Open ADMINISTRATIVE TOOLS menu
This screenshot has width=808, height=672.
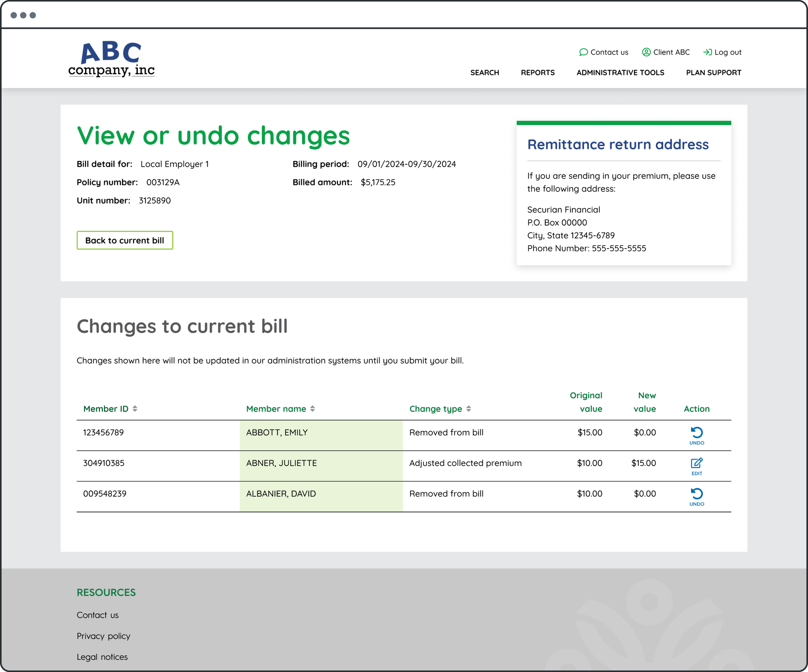(620, 72)
